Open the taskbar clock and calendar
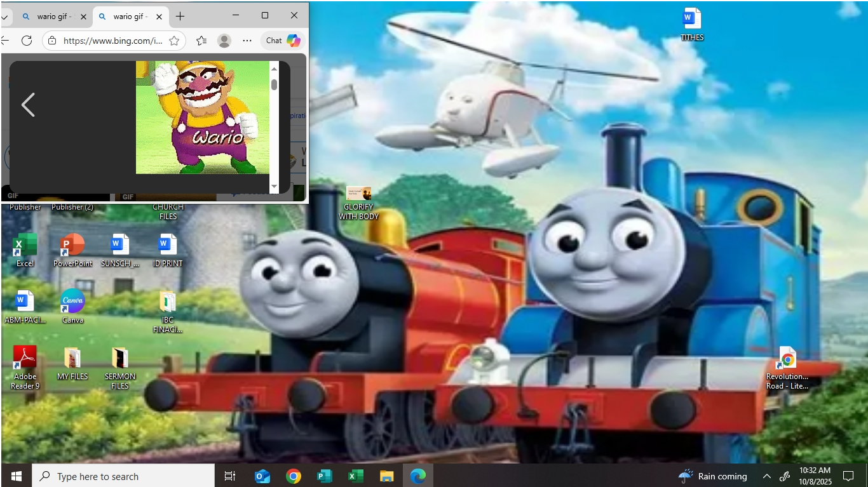868x487 pixels. coord(815,476)
